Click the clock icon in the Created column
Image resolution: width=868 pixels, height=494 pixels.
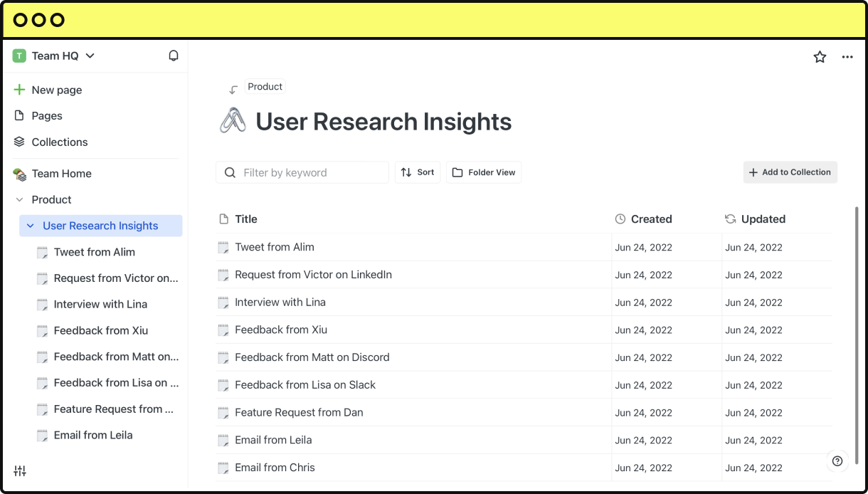pos(620,219)
